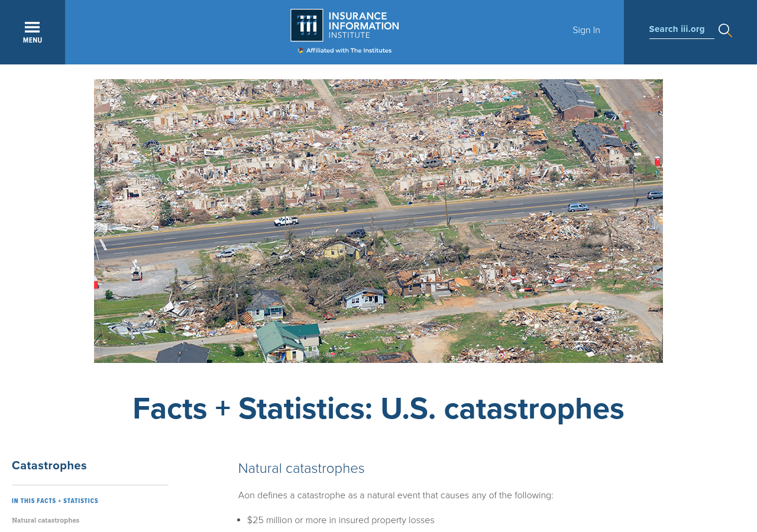The image size is (757, 532).
Task: Click the Insurance Information Institute logo
Action: [344, 25]
